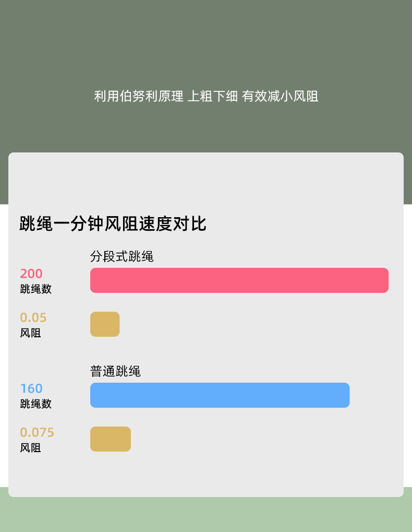Screen dimensions: 412x532
Task: Select the 分段式跳绳 label
Action: coord(122,256)
